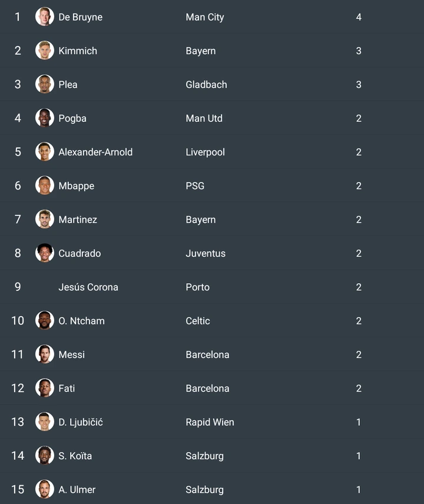Click the player photo next to Mbappe
This screenshot has height=504, width=424.
pyautogui.click(x=45, y=185)
